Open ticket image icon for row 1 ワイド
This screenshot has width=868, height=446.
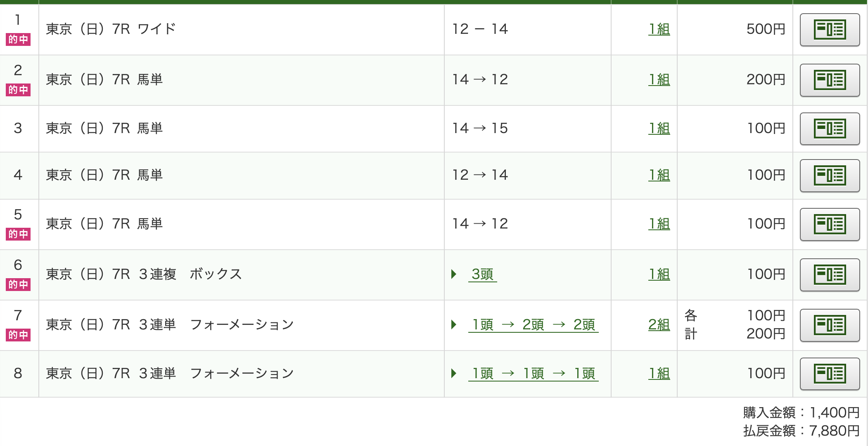tap(830, 30)
